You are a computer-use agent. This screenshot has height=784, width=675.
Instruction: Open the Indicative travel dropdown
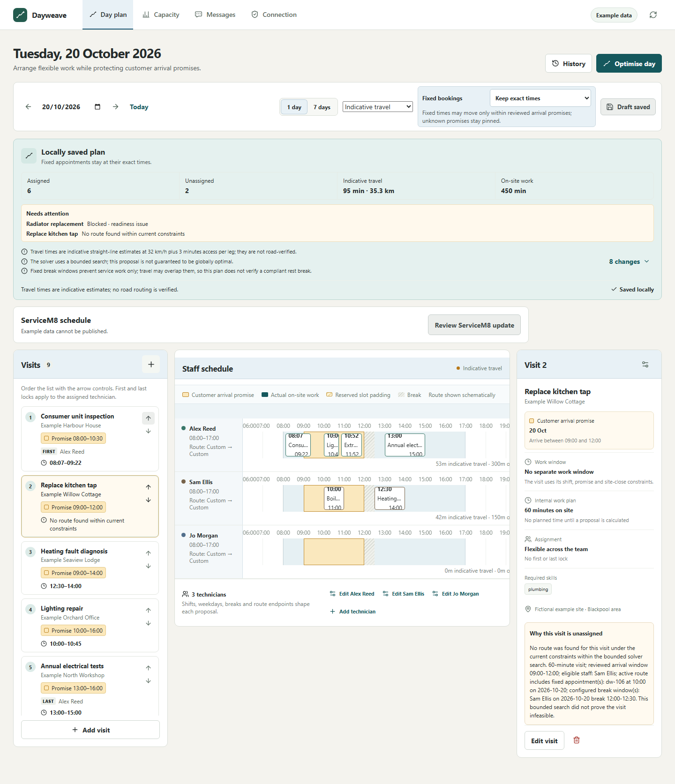378,107
